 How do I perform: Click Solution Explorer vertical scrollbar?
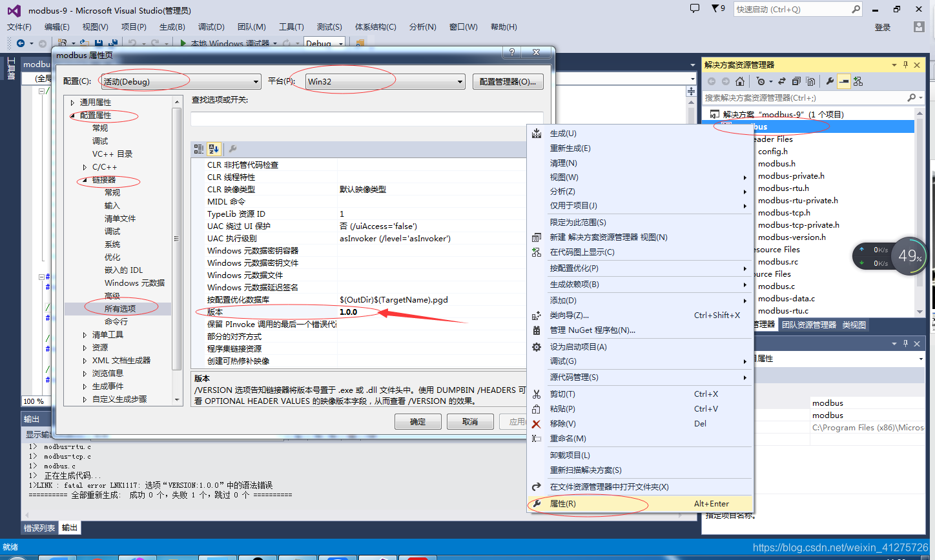point(920,213)
